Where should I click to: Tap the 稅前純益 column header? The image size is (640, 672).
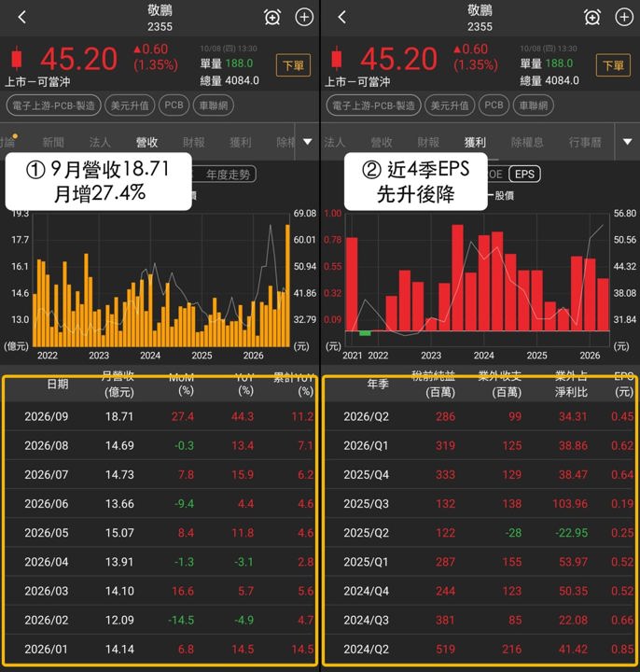pyautogui.click(x=434, y=384)
